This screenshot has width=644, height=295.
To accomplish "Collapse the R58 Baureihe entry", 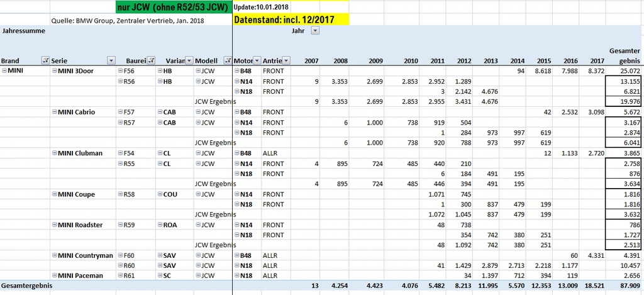I will pyautogui.click(x=120, y=194).
